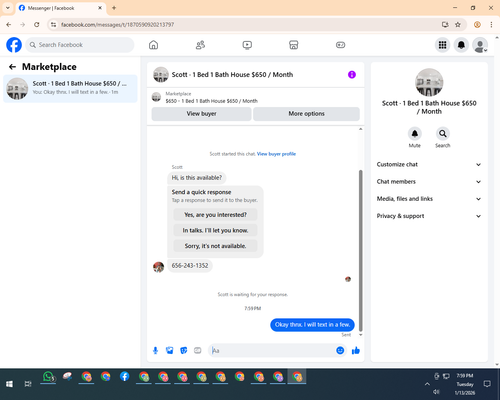The width and height of the screenshot is (500, 400).
Task: Expand Privacy & support section
Action: [x=429, y=216]
